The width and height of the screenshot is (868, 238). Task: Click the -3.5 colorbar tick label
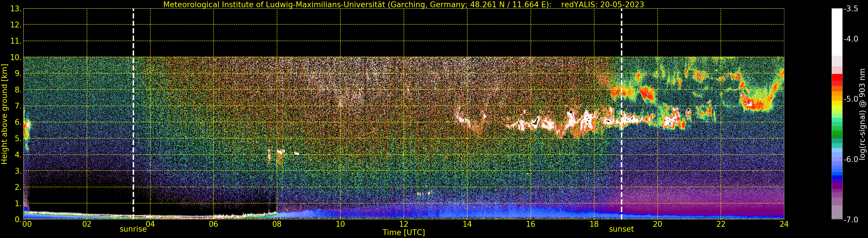851,9
